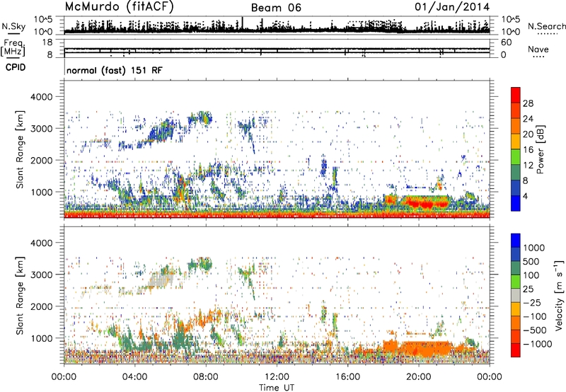Click the 01/Jan/2014 date label
This screenshot has height=392, width=566.
pos(452,7)
